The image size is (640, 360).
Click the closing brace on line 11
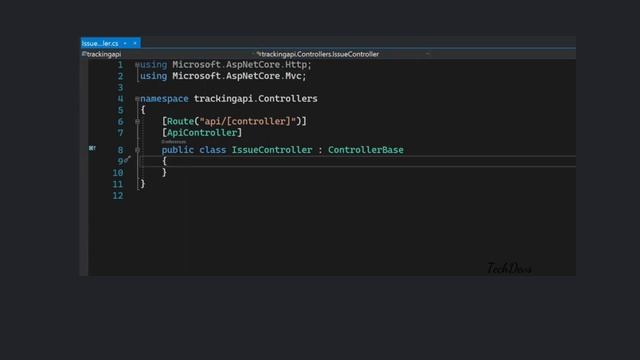click(143, 184)
